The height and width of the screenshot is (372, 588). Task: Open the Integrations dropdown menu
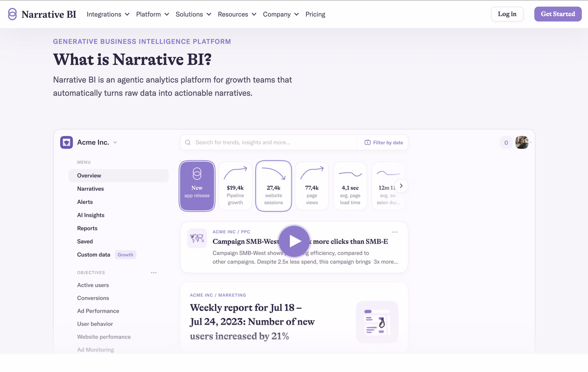[108, 14]
